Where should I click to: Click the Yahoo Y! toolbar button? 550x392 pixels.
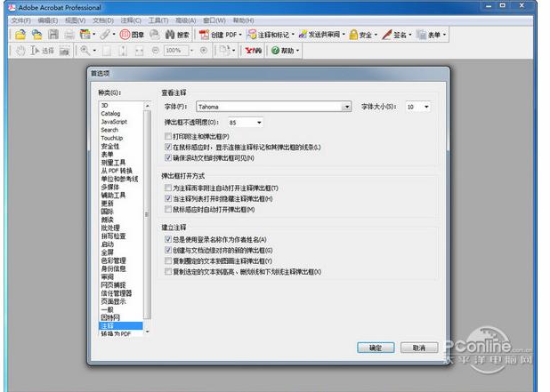(254, 51)
